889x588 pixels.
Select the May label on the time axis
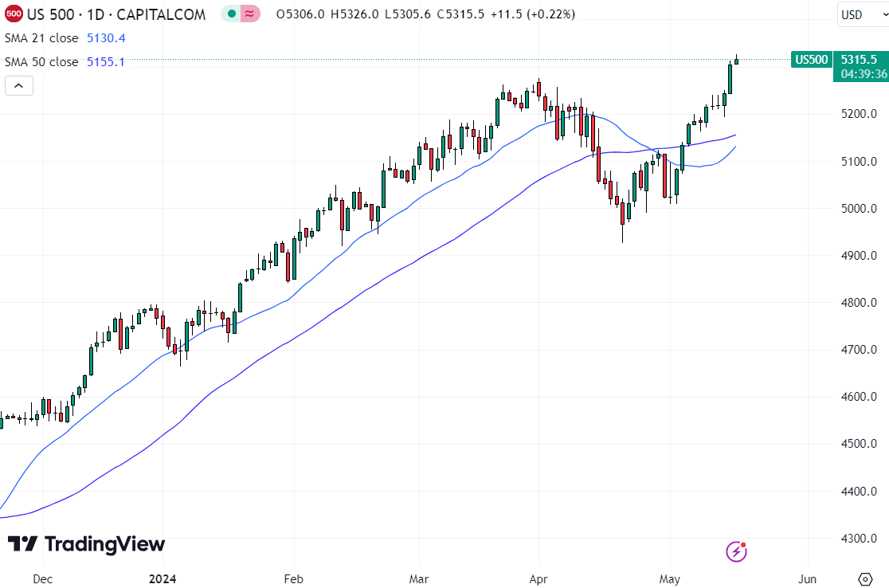coord(669,579)
